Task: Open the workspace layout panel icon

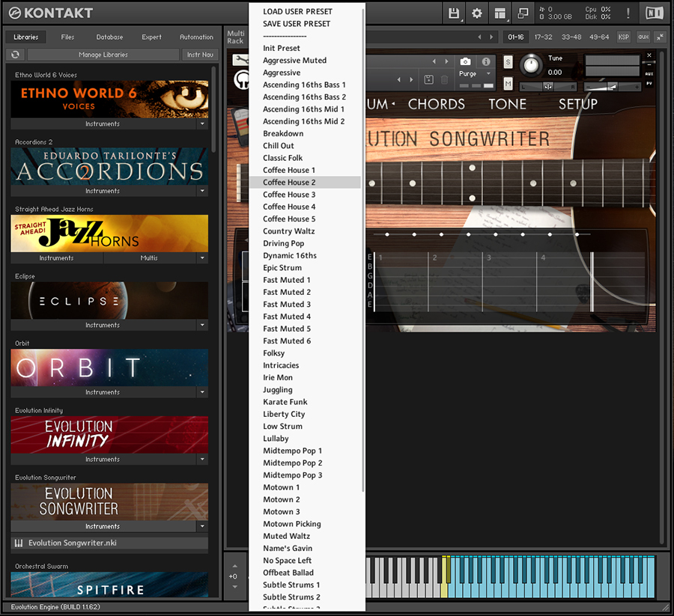Action: pos(500,13)
